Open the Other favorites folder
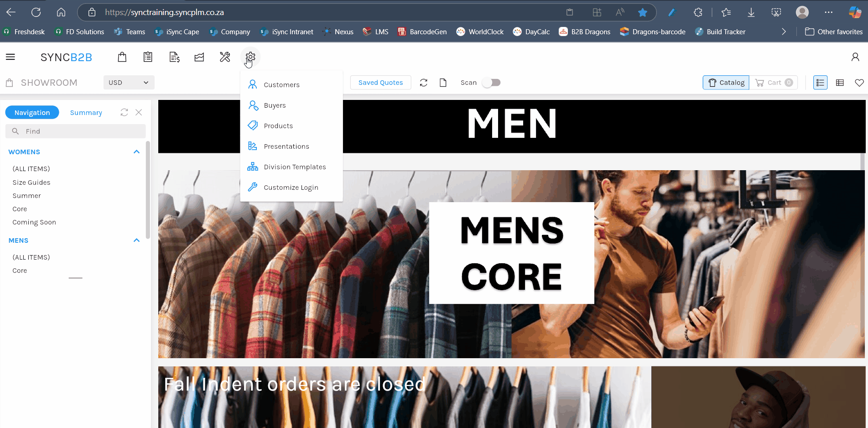 click(x=834, y=31)
